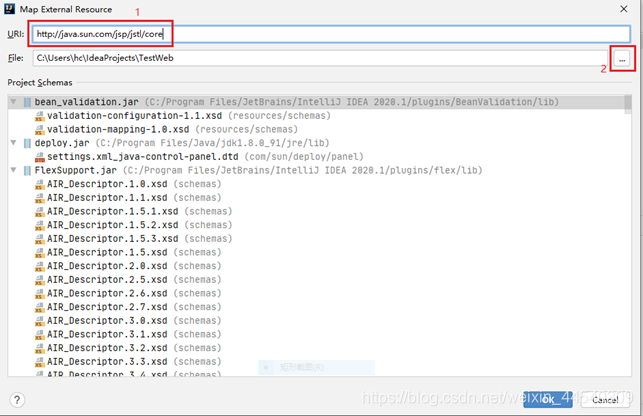This screenshot has width=643, height=416.
Task: Select the settings.xml_java-control-panel.dtd icon
Action: (39, 157)
